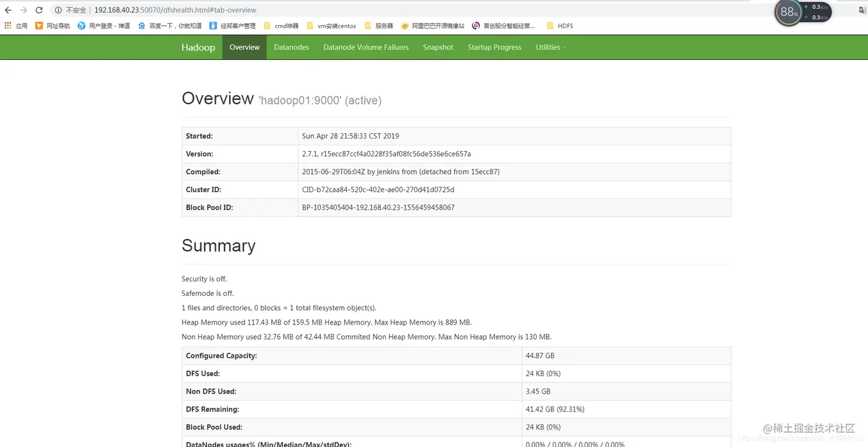Select the 3.45 GB value

(538, 391)
